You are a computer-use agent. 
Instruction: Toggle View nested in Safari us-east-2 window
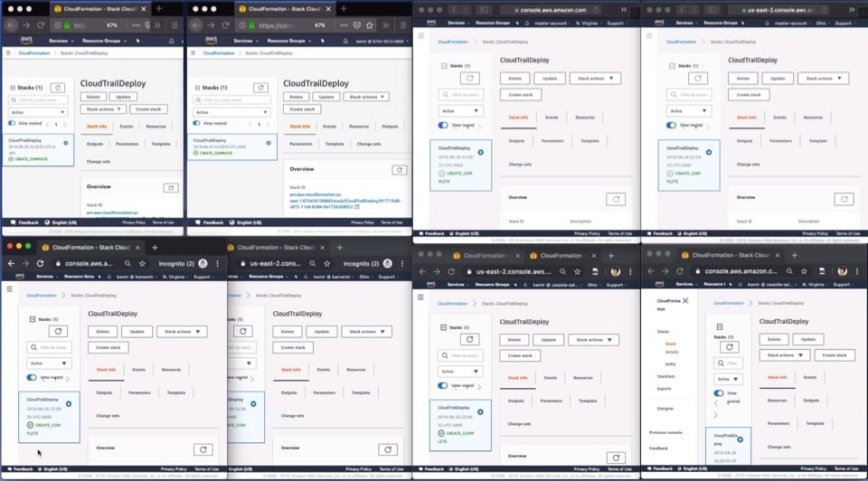click(x=671, y=125)
